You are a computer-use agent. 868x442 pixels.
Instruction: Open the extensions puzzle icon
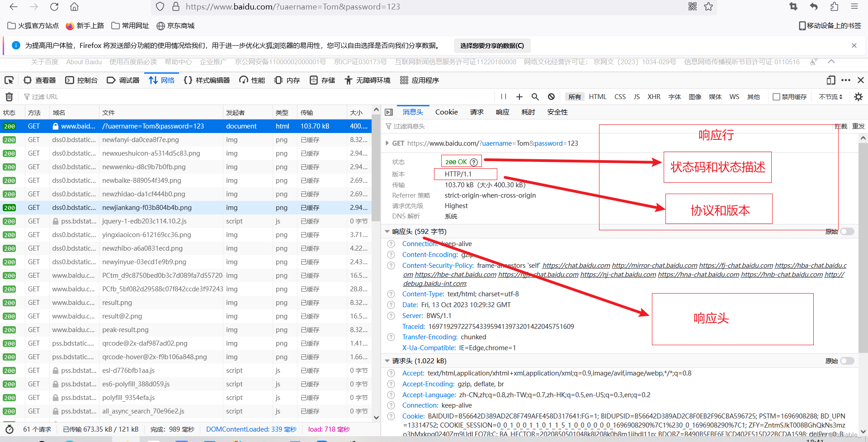point(834,6)
